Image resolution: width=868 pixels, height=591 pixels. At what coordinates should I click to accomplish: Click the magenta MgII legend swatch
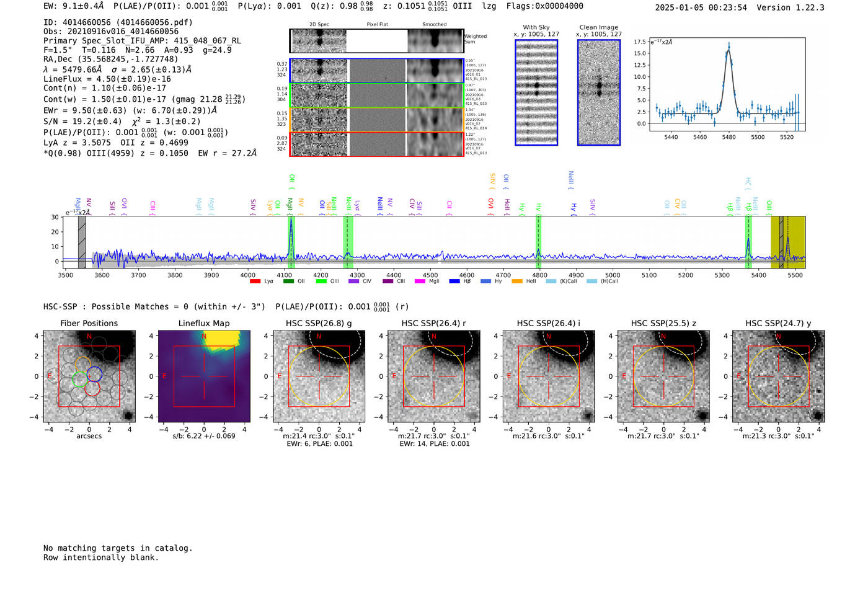tap(419, 282)
